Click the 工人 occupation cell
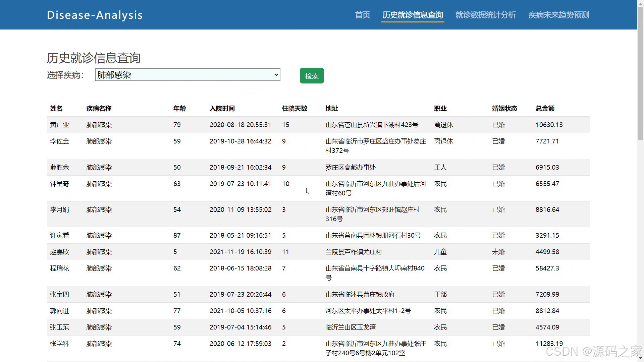The width and height of the screenshot is (644, 362). pos(440,167)
